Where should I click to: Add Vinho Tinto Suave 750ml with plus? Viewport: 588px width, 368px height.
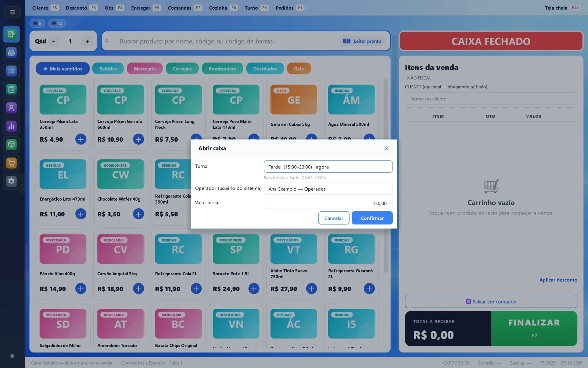click(x=312, y=289)
